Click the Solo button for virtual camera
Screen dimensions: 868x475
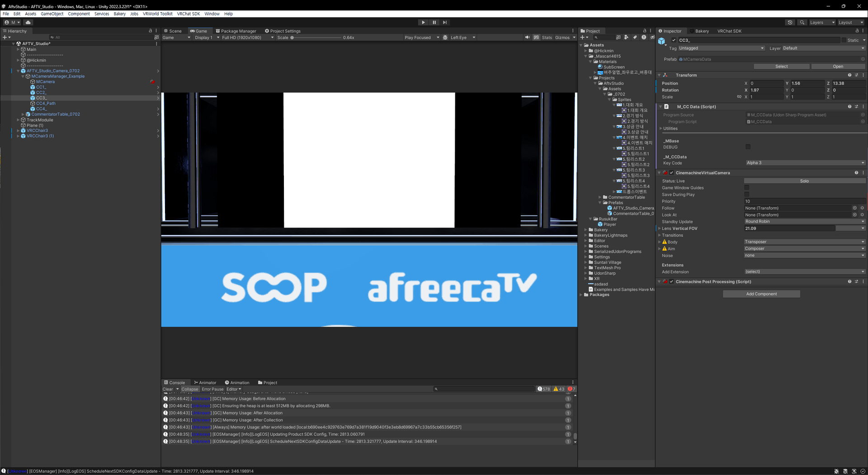(804, 181)
